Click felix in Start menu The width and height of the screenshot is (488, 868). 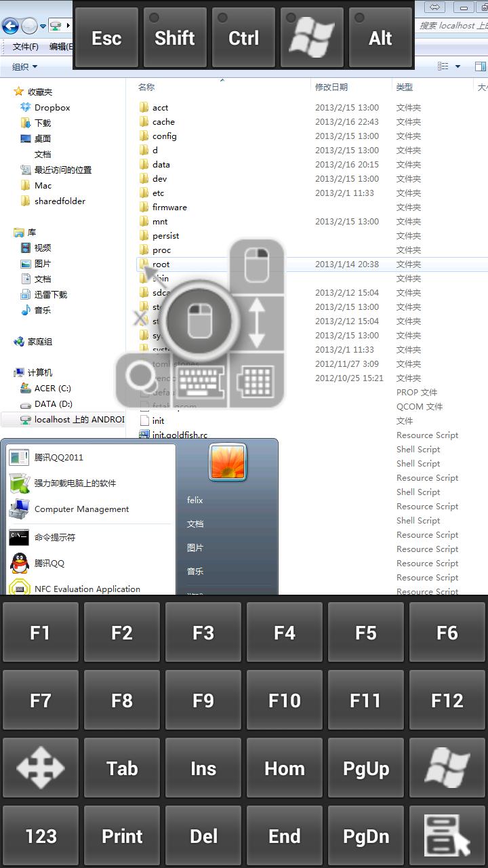coord(195,500)
